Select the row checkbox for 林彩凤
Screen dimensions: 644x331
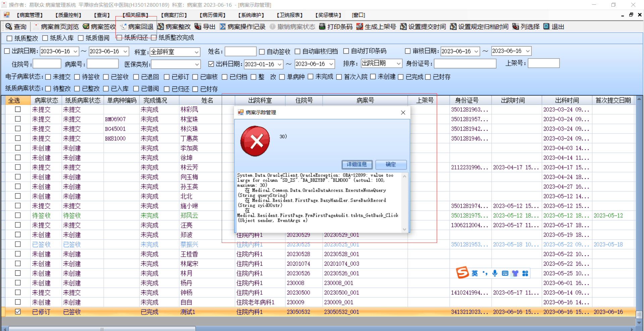click(x=18, y=109)
